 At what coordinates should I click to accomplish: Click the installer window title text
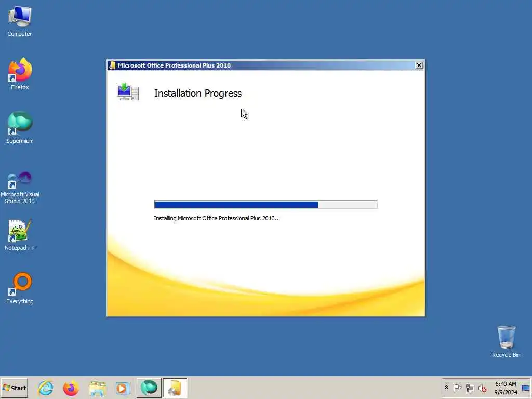coord(175,65)
